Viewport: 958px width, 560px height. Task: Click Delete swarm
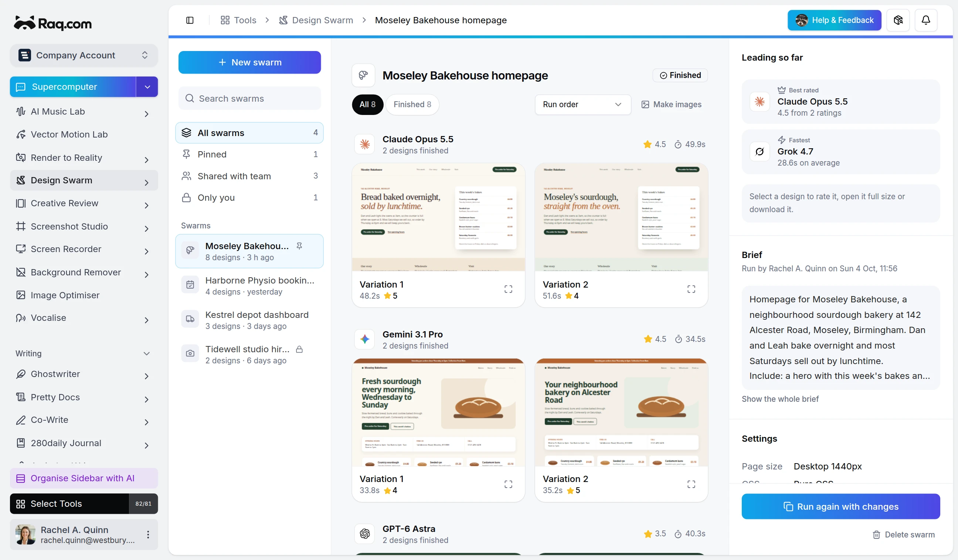click(903, 534)
